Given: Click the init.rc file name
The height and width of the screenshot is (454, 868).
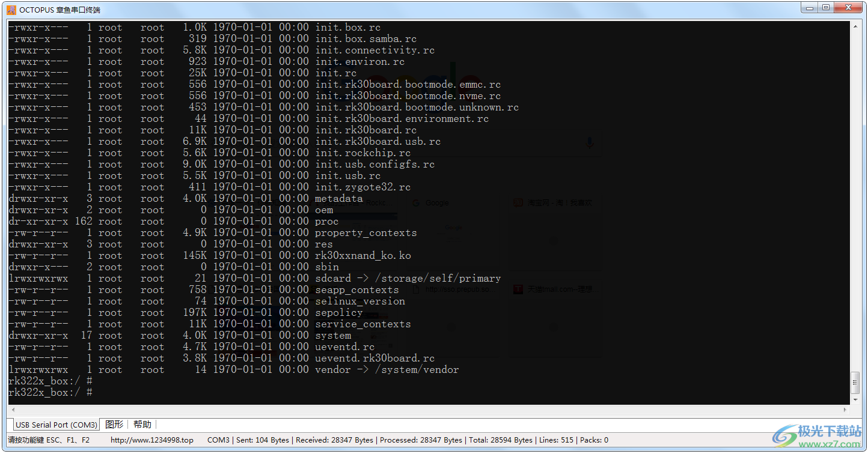Looking at the screenshot, I should coord(336,73).
